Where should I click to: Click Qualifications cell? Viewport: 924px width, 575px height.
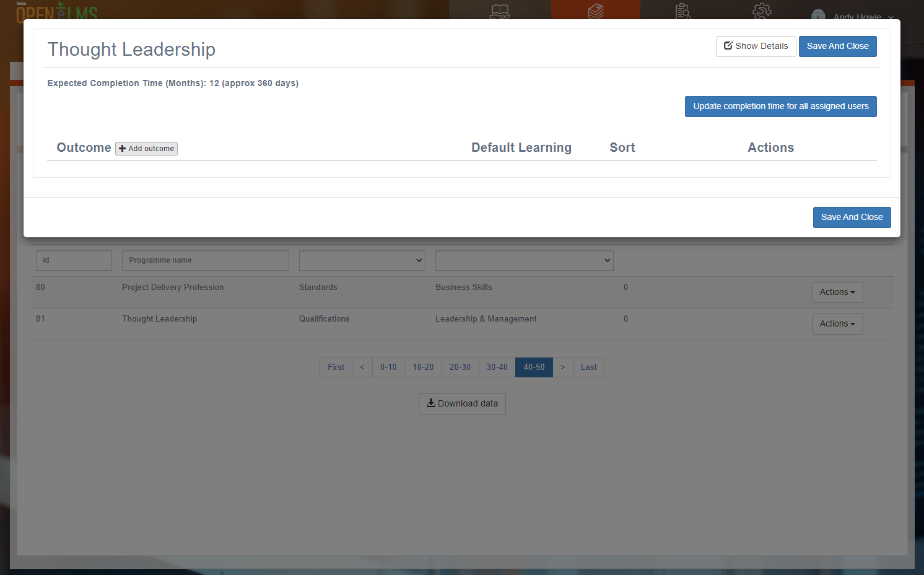click(x=324, y=319)
